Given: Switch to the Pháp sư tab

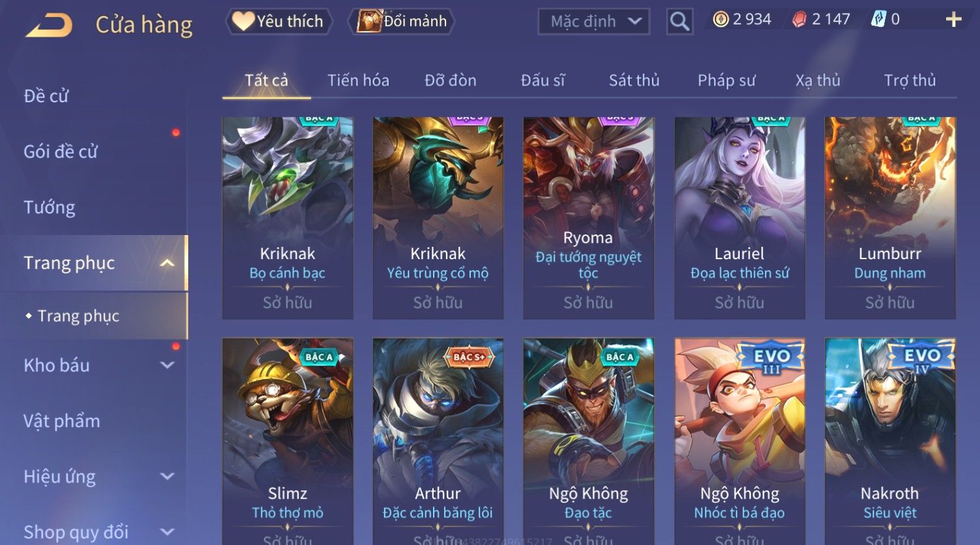Looking at the screenshot, I should [x=726, y=80].
